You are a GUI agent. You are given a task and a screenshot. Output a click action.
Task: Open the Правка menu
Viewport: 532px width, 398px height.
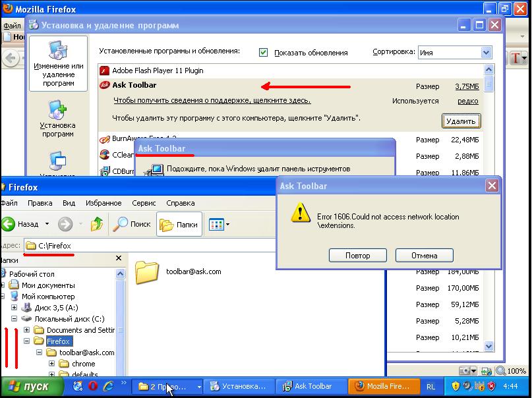(40, 203)
